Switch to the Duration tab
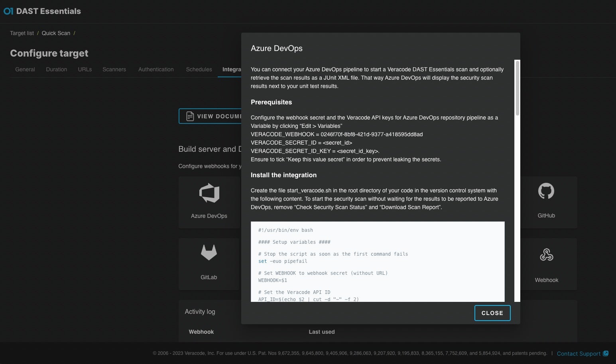Screen dimensions: 616x364 tap(57, 69)
